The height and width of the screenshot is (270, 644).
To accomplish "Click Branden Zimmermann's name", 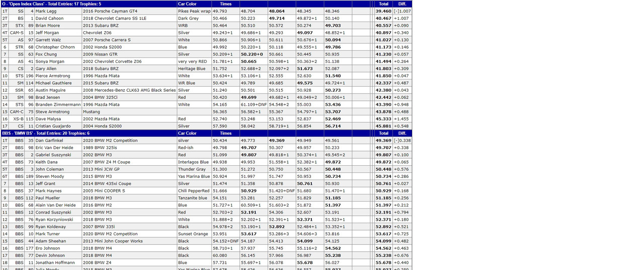I will pyautogui.click(x=58, y=105).
